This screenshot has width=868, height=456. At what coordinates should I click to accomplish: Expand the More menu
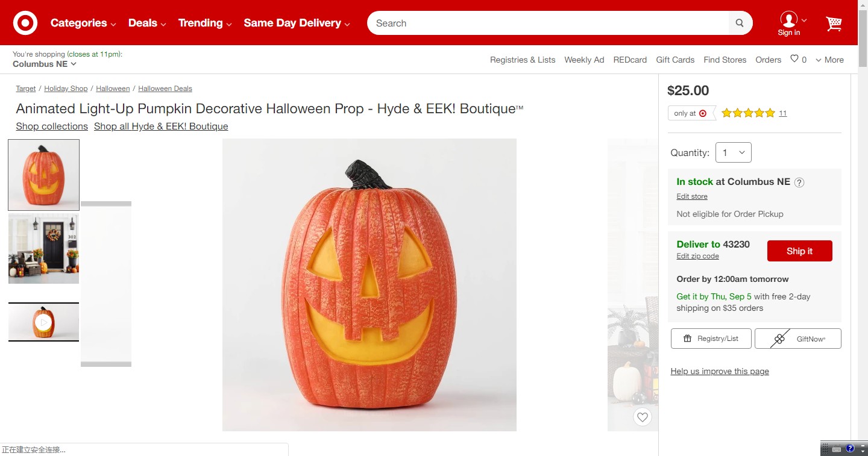point(829,60)
